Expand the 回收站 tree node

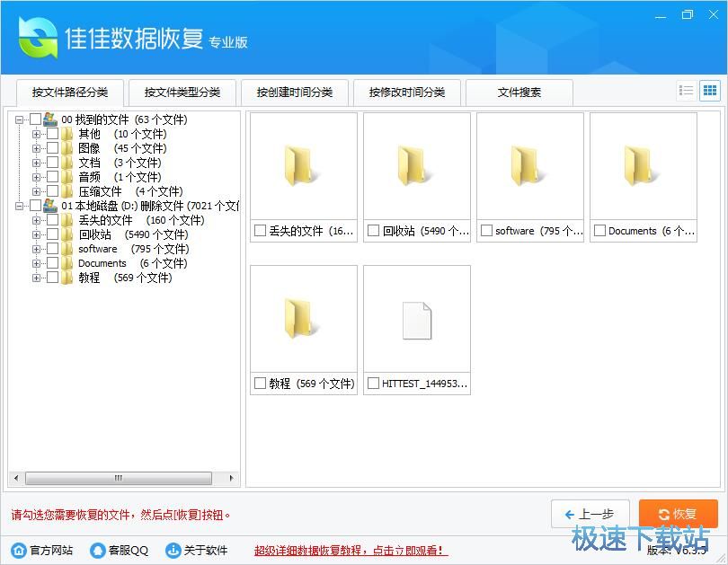[37, 234]
